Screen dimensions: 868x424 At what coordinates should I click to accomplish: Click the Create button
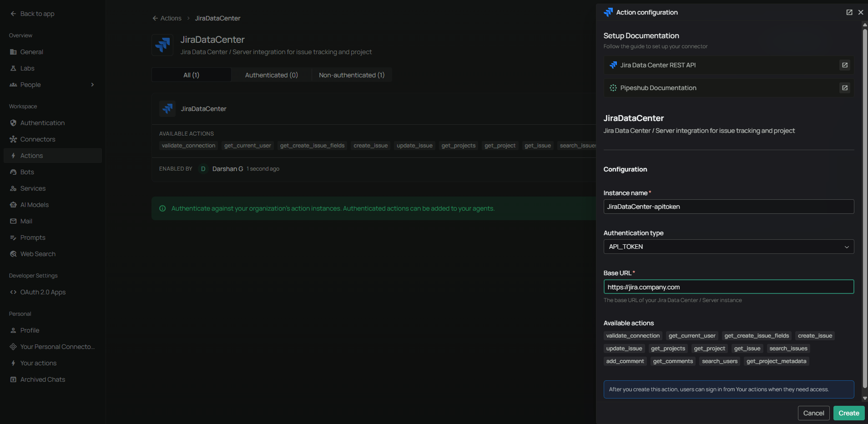[849, 413]
